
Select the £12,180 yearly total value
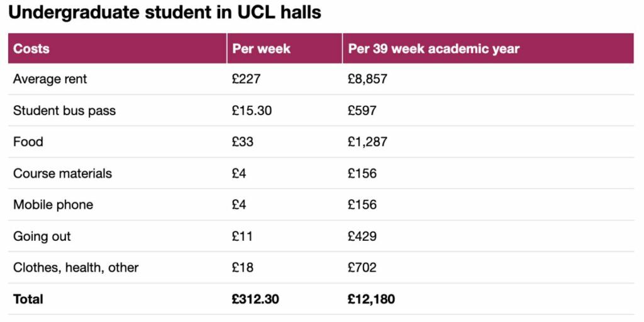click(x=371, y=299)
